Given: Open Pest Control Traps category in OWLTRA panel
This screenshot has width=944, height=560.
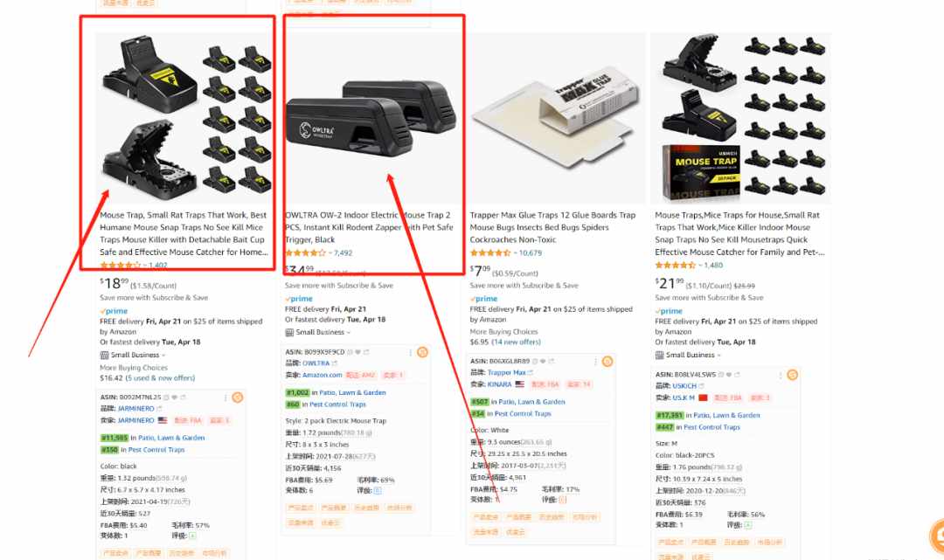Looking at the screenshot, I should click(337, 404).
